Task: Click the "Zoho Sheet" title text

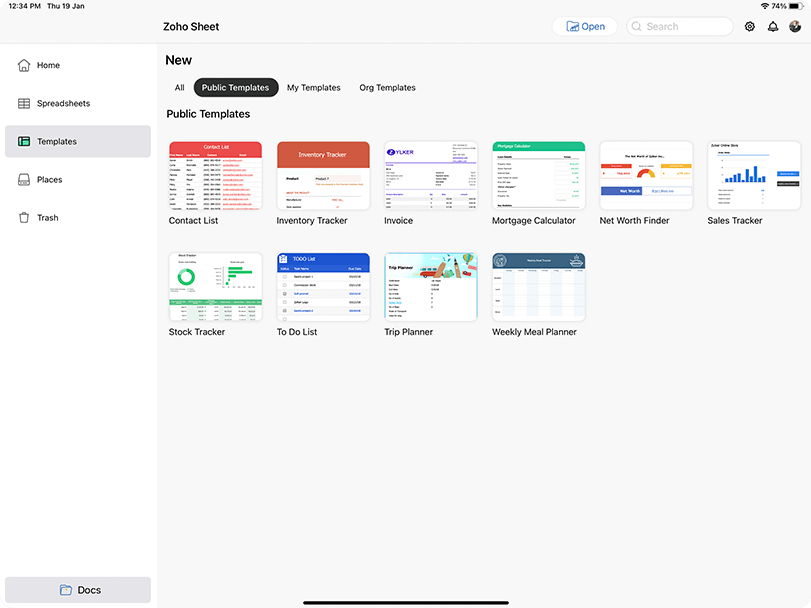Action: tap(191, 26)
